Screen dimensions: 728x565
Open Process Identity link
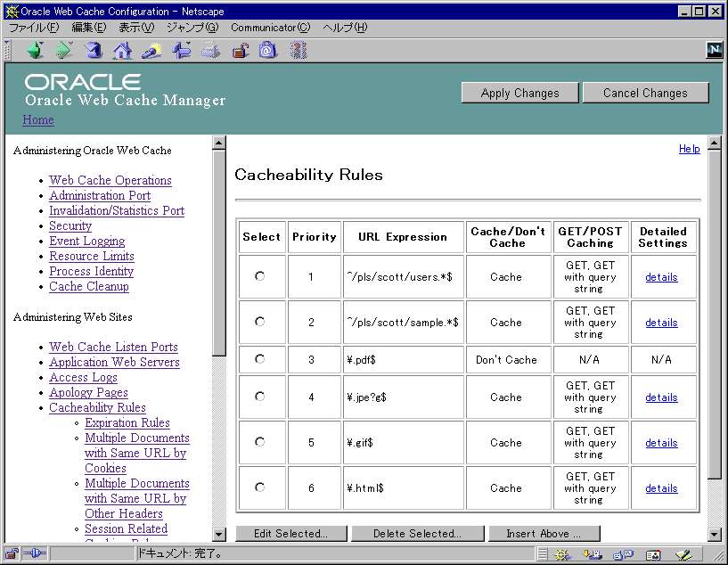tap(92, 271)
